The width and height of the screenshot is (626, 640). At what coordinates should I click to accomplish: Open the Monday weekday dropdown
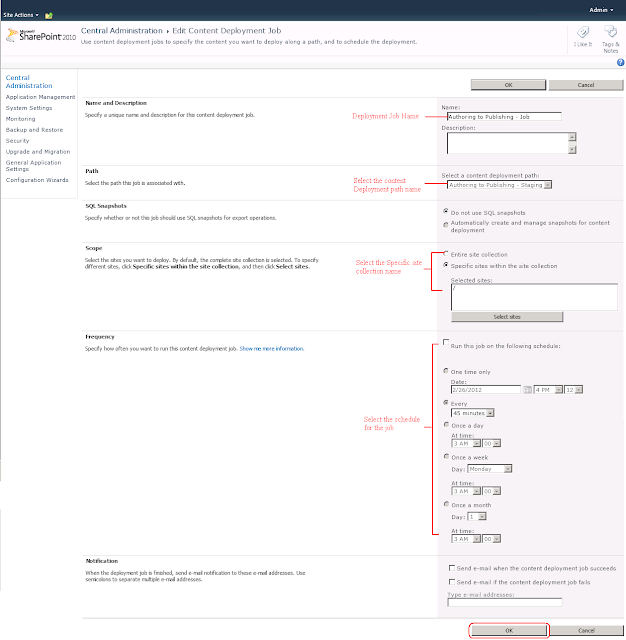click(489, 469)
